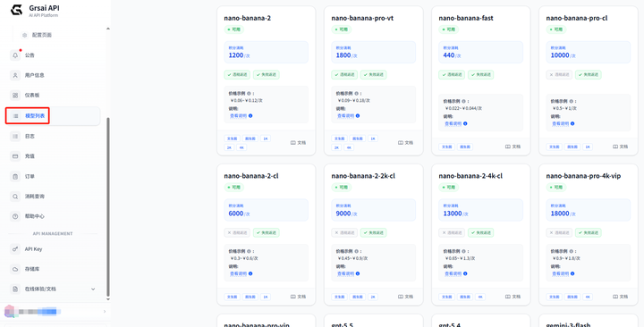Image resolution: width=644 pixels, height=327 pixels.
Task: Click the blue icon beside 查看说明 in nano-banana-fast
Action: coord(465,124)
